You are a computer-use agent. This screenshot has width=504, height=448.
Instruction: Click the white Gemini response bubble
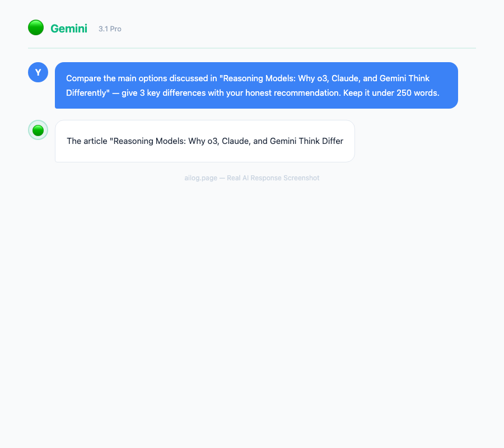pos(204,141)
